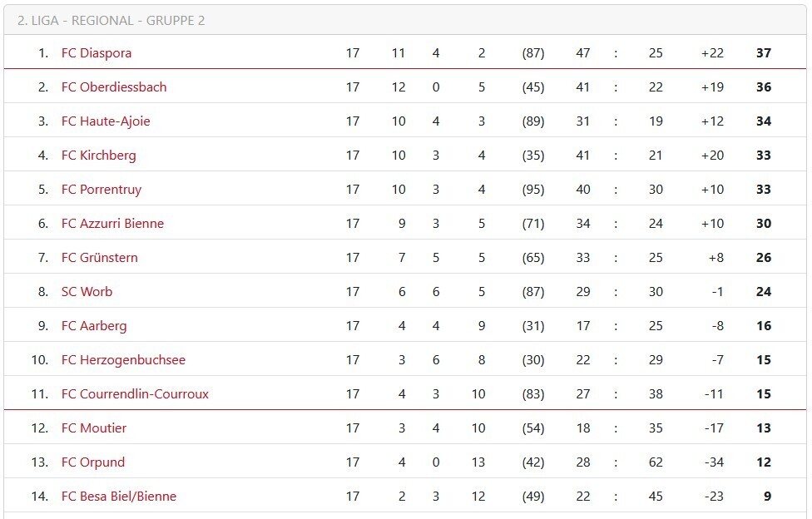Open the FC Azzurri Bienne link
The image size is (812, 519).
[112, 224]
